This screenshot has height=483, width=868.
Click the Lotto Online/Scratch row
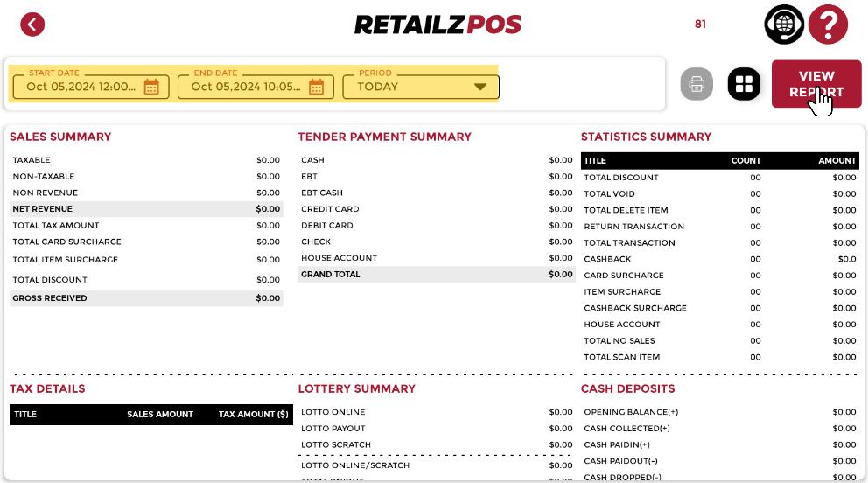437,465
